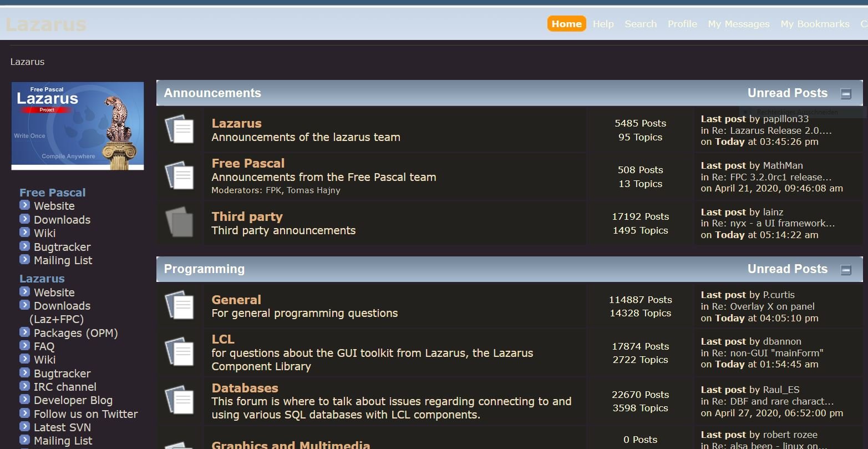Click arrow icon beside Follow us on Twitter
The width and height of the screenshot is (868, 449).
click(24, 413)
